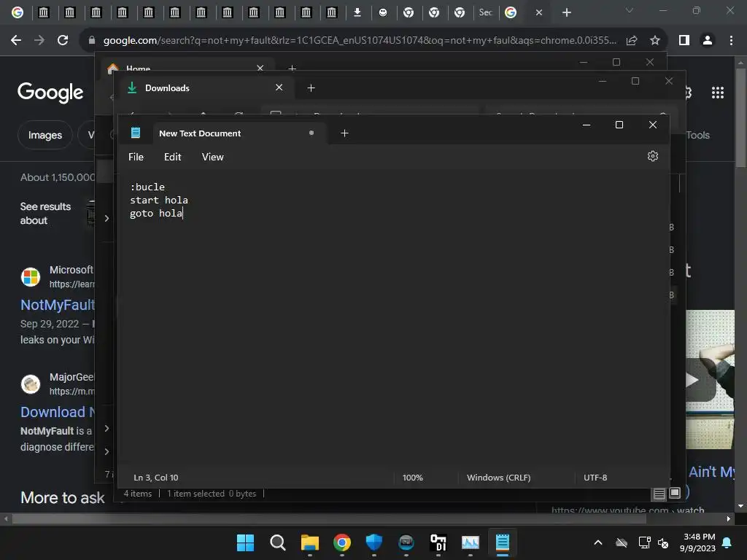This screenshot has height=560, width=747.
Task: Open the Ain't My video title link
Action: (711, 472)
